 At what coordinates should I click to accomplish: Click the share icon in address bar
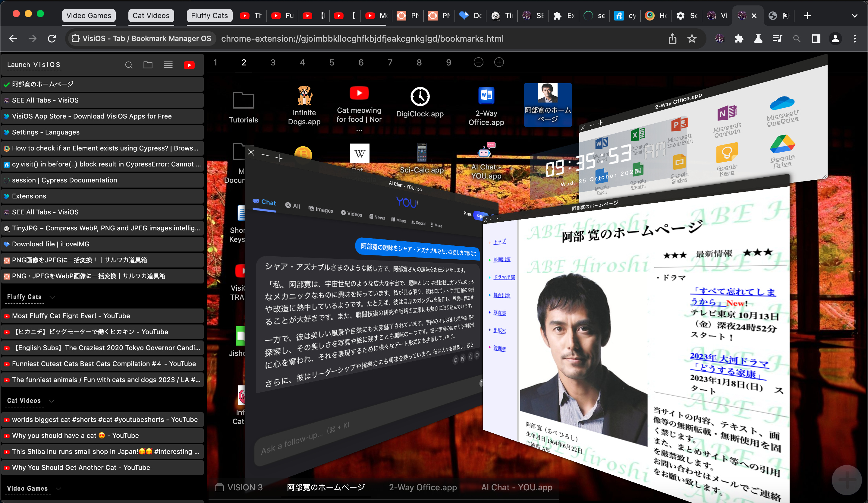pos(672,39)
